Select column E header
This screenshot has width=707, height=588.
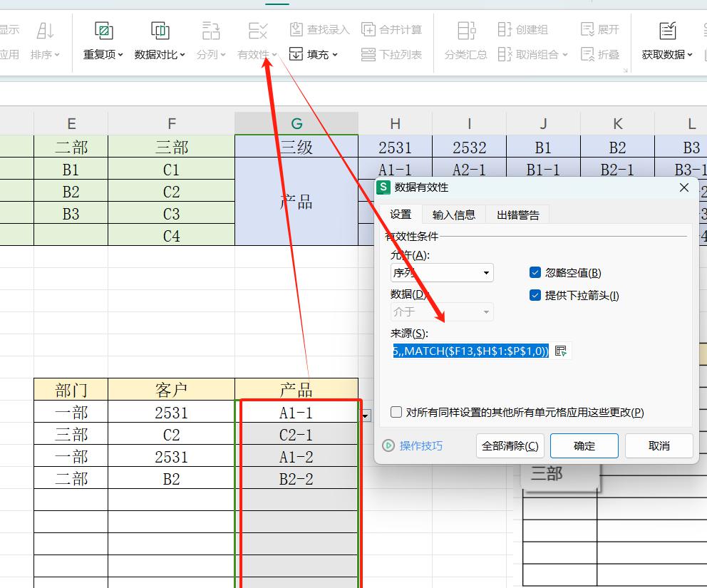tap(71, 123)
